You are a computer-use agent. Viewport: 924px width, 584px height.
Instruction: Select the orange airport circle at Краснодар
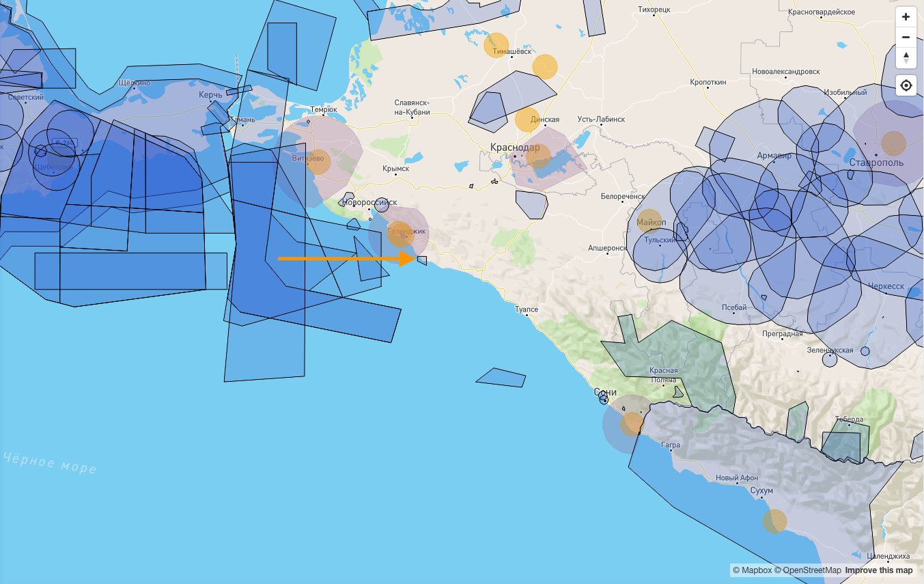coord(538,156)
